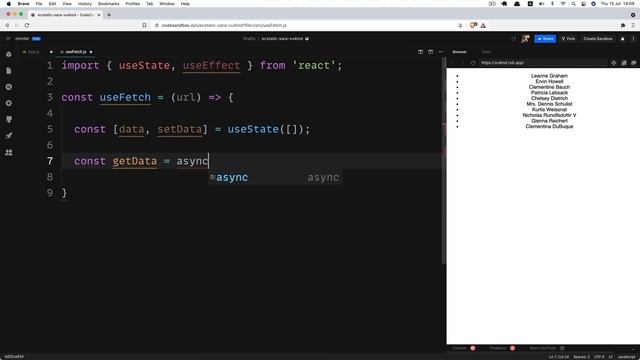The image size is (640, 360).
Task: Click the Drafts breadcrumb link
Action: coord(249,39)
